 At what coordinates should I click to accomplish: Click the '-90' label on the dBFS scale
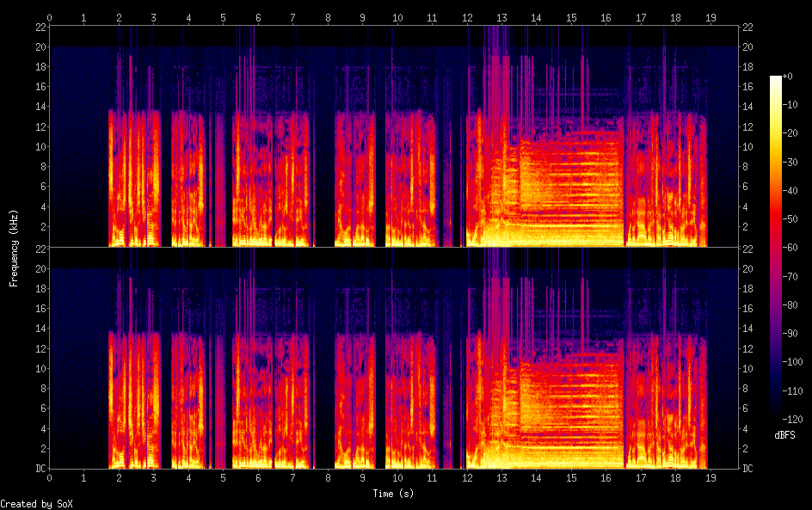[790, 334]
